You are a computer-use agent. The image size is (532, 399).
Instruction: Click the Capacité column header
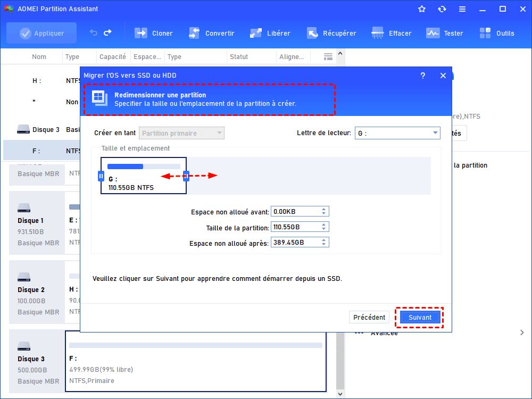point(113,57)
